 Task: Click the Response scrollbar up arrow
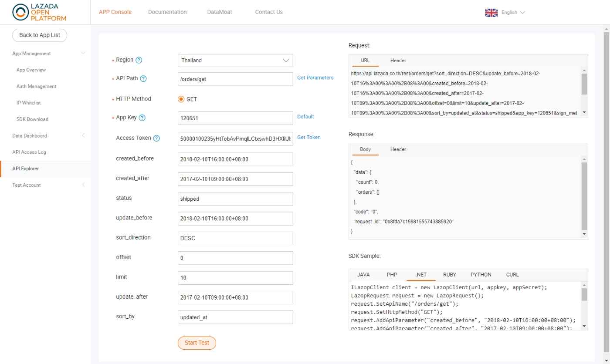(x=584, y=159)
